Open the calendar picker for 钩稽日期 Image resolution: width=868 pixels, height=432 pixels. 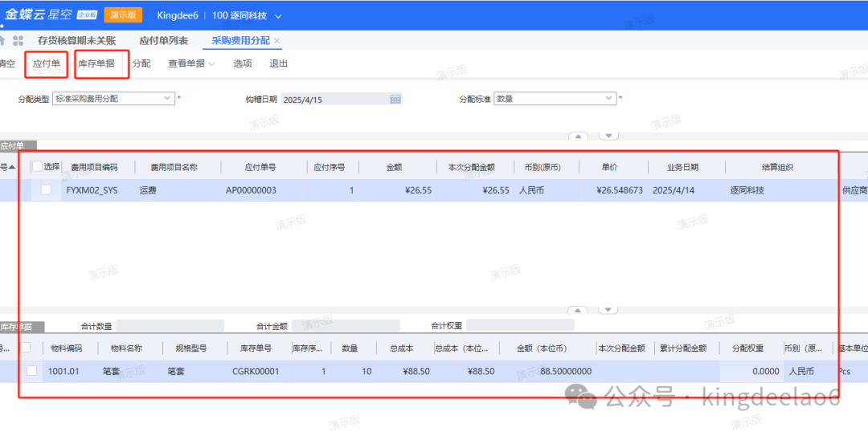coord(395,99)
